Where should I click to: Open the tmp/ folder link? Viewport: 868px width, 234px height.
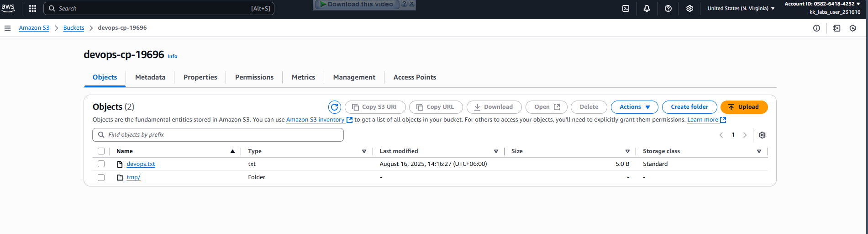(x=133, y=177)
